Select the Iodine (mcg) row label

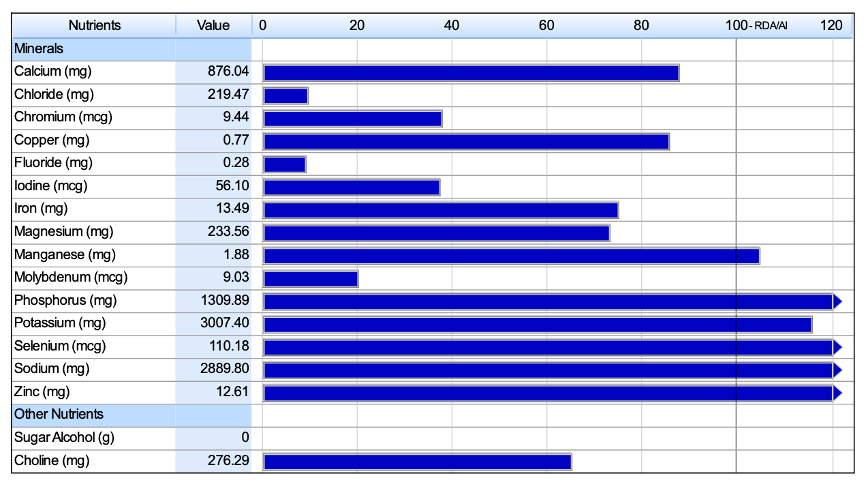tap(51, 185)
